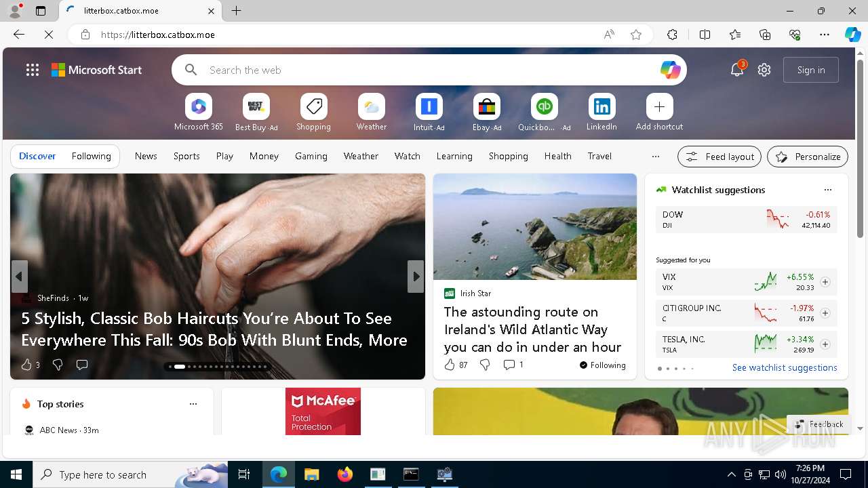Click the Sign in button
Screen dimensions: 868x488
(x=811, y=70)
